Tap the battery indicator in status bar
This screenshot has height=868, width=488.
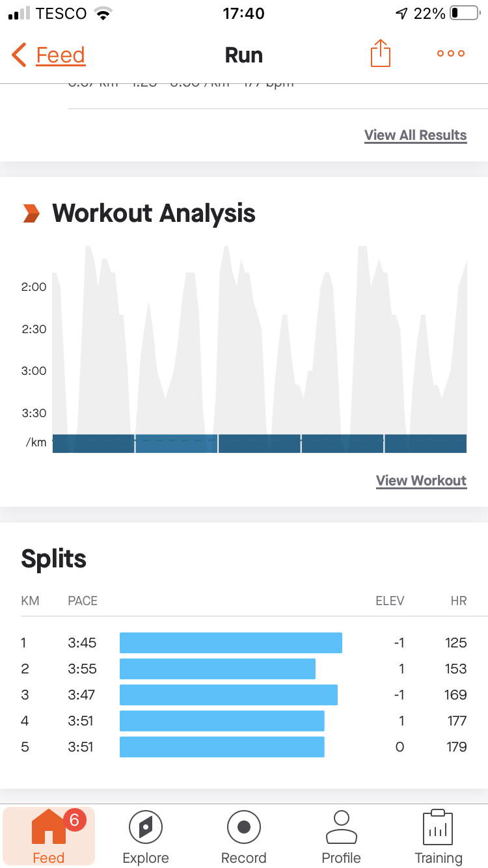(x=463, y=14)
